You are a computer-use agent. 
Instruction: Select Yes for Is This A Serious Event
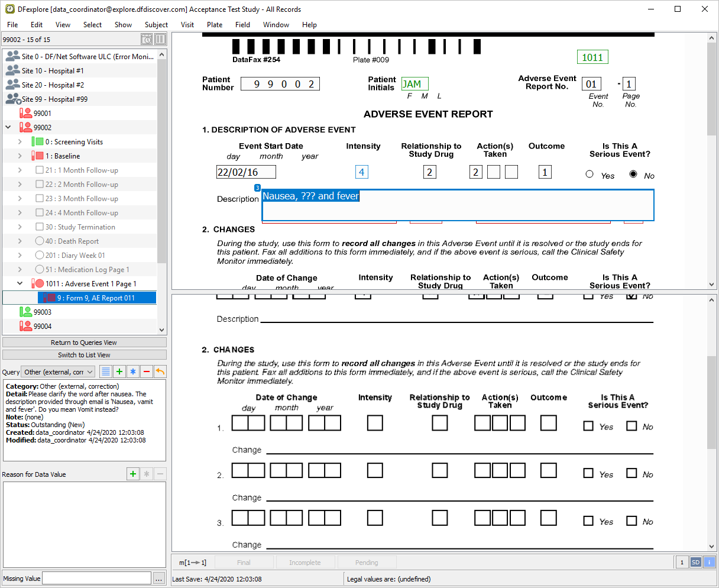tap(590, 175)
